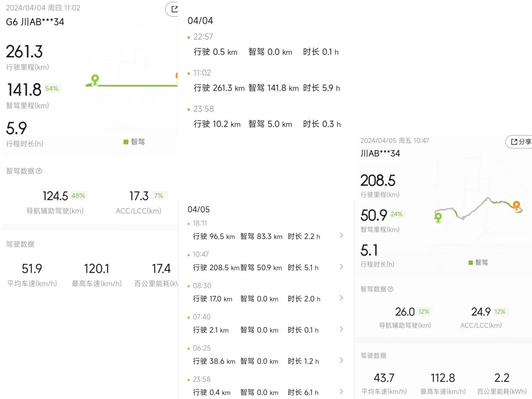Click the green start pin on 04/05 route map
This screenshot has height=399, width=532.
pos(439,217)
